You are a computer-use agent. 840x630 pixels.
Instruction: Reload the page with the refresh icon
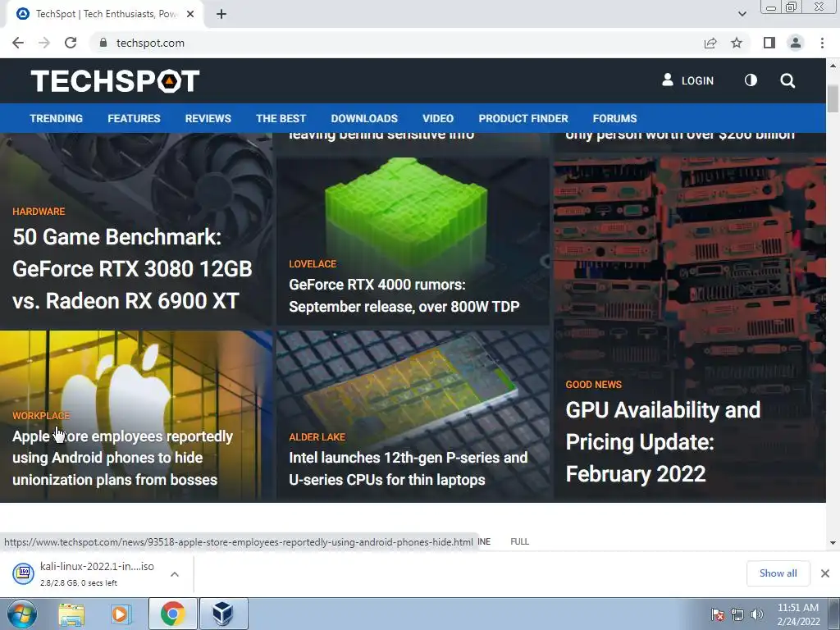pos(71,43)
